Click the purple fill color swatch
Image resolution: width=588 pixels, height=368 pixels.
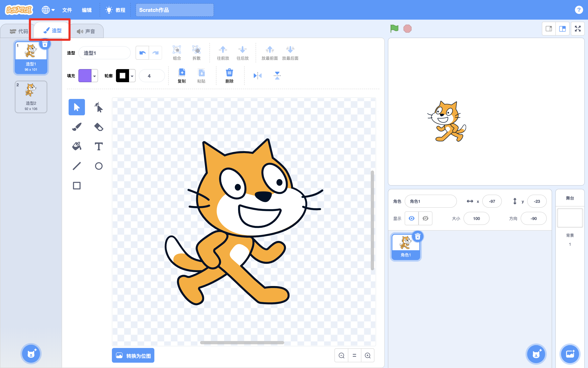pyautogui.click(x=85, y=76)
